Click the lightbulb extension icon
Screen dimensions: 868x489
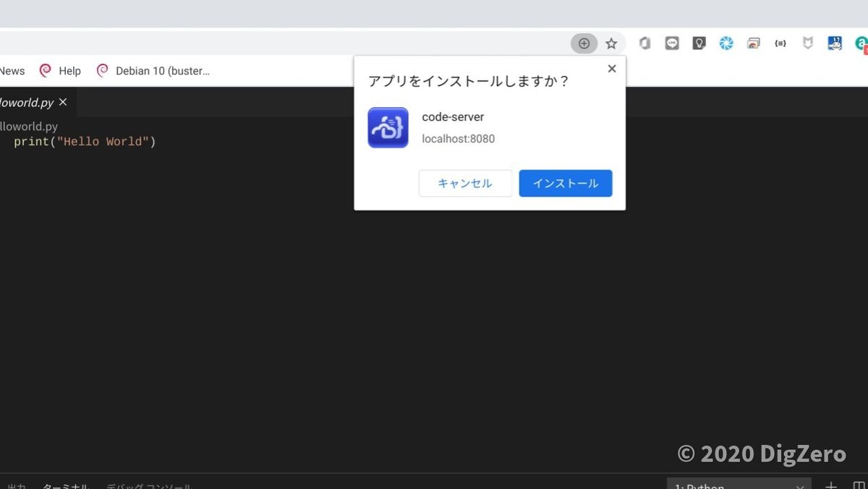699,43
